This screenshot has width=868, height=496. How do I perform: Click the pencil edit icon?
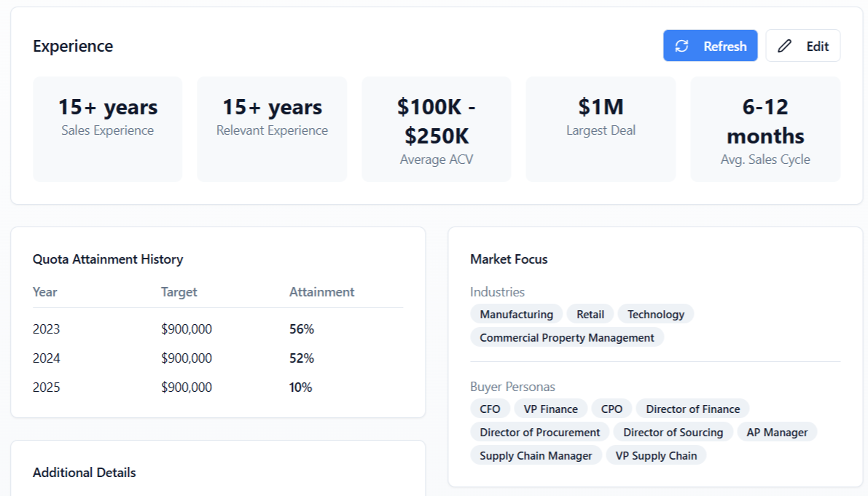784,46
